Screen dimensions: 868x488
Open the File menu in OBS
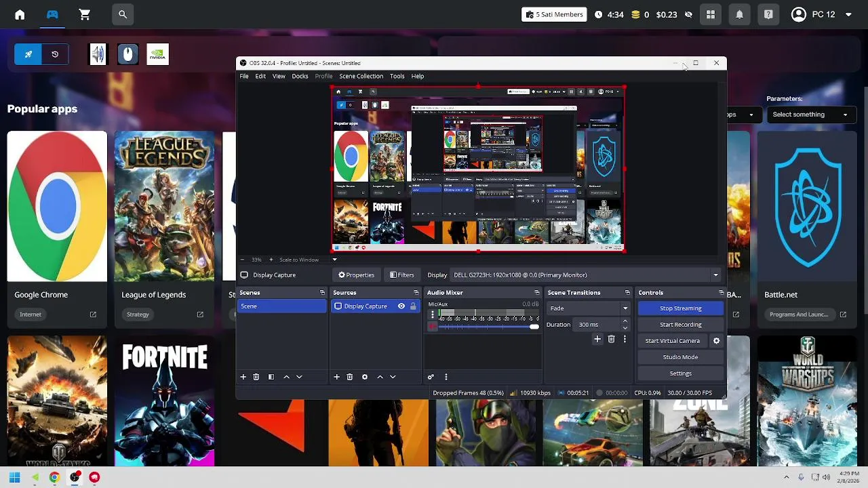[243, 77]
